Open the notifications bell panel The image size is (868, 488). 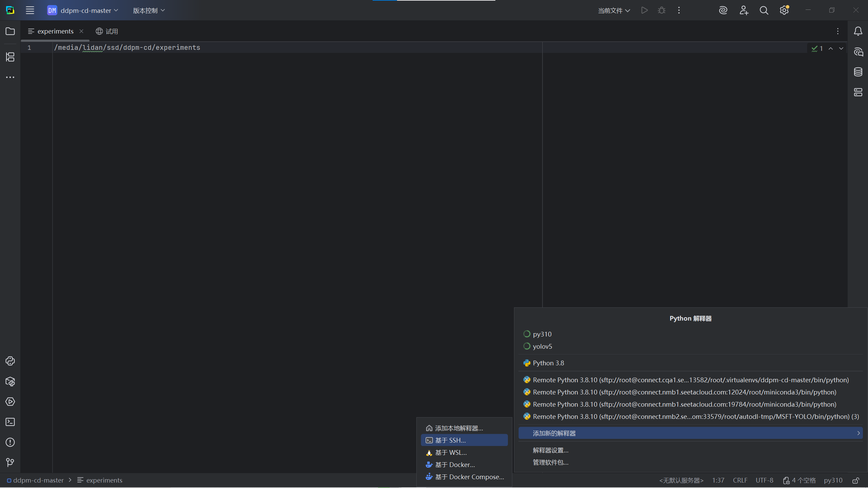click(x=858, y=31)
